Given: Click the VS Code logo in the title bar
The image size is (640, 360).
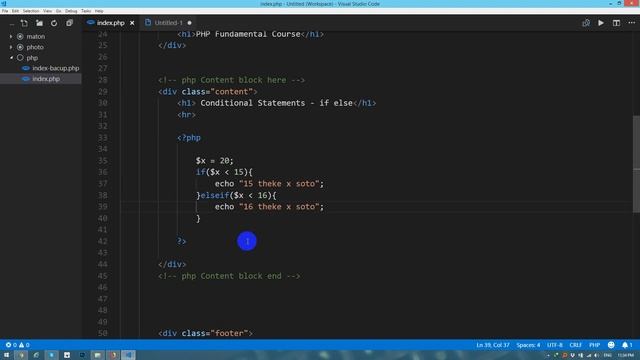Looking at the screenshot, I should [x=4, y=4].
